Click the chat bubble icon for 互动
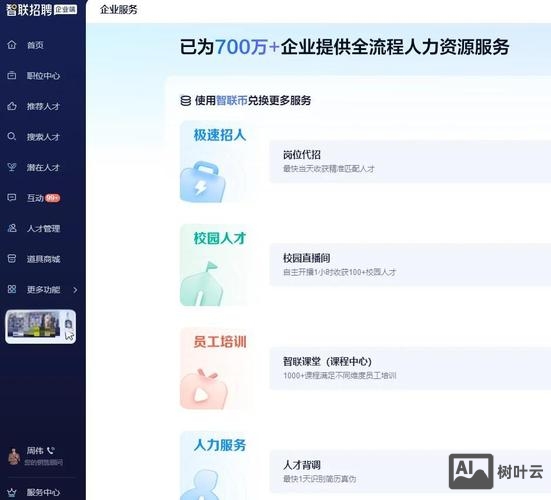This screenshot has width=551, height=500. (12, 197)
